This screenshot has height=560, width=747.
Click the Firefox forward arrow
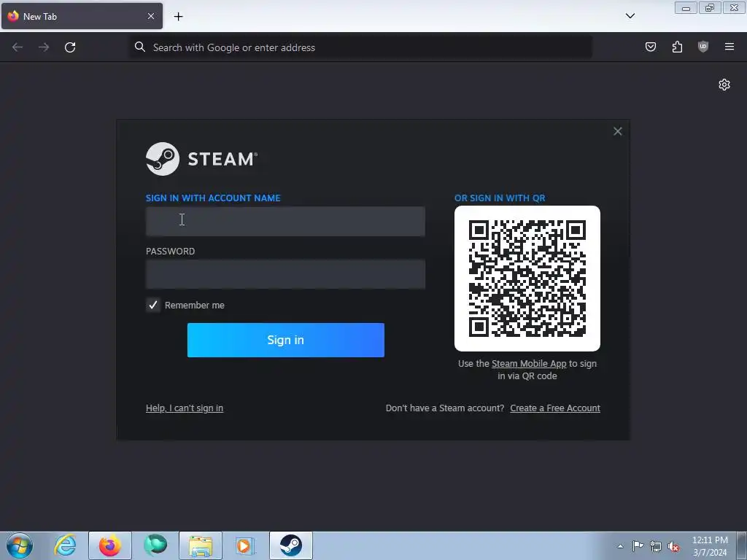tap(44, 47)
